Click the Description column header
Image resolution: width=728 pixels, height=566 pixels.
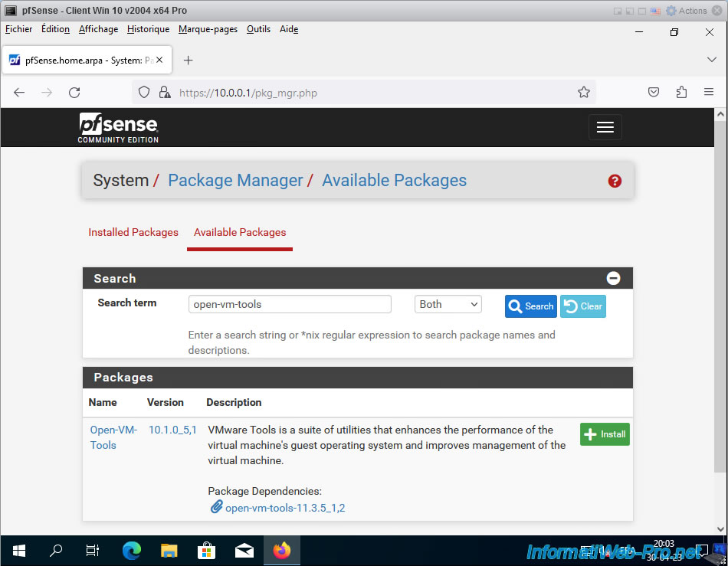coord(234,402)
